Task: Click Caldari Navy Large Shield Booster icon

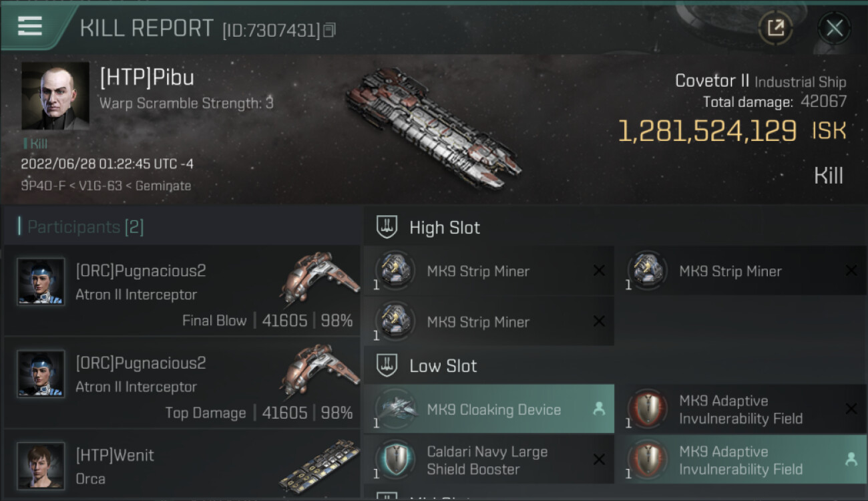Action: tap(396, 460)
